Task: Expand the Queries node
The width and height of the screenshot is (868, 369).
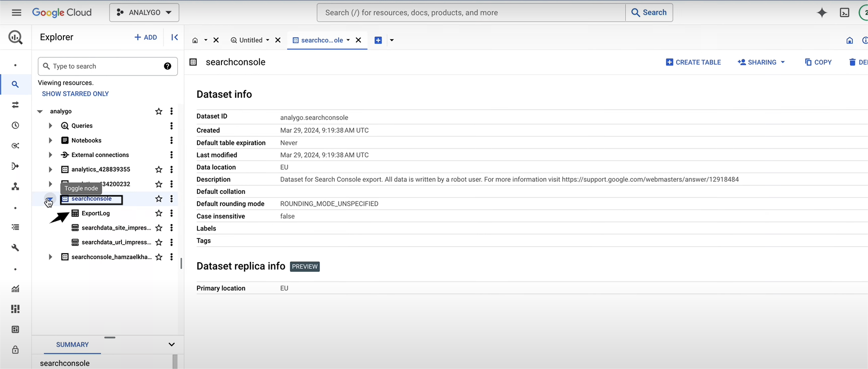Action: point(50,126)
